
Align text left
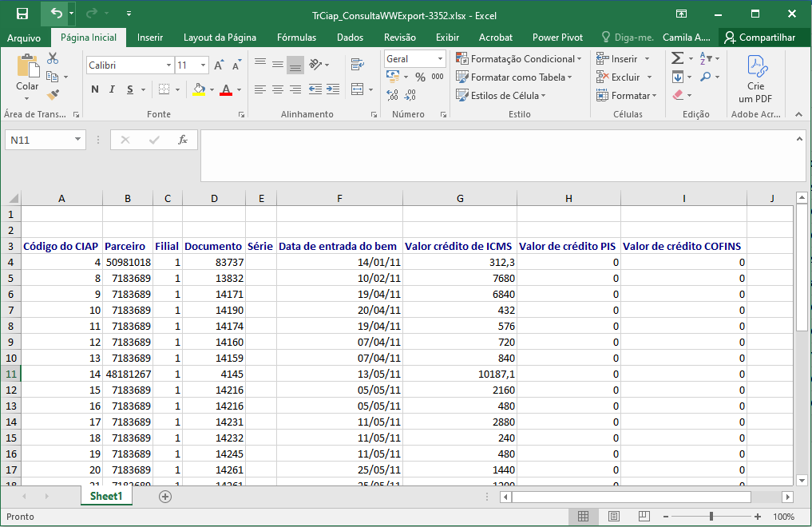[260, 89]
